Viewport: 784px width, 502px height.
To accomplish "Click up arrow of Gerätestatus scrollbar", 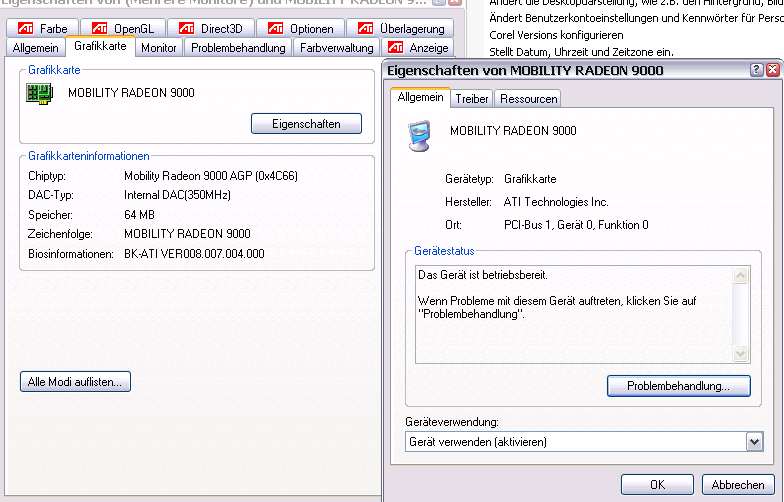I will coord(740,276).
